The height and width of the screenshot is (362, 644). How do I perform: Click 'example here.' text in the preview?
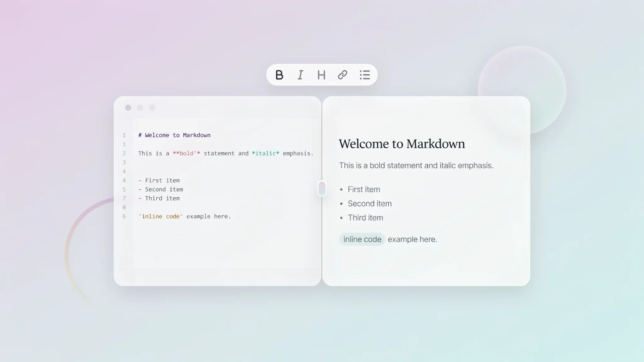413,239
